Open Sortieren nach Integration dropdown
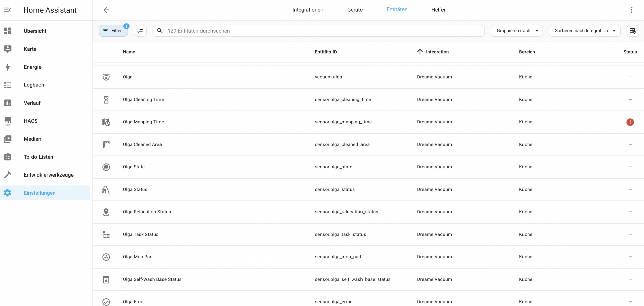Image resolution: width=644 pixels, height=306 pixels. [584, 31]
